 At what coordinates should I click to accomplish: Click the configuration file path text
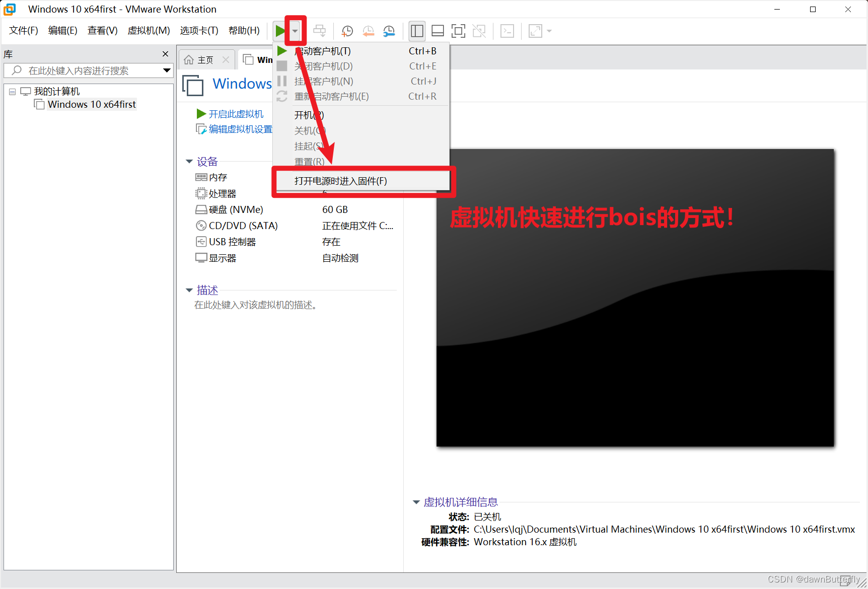(x=664, y=529)
